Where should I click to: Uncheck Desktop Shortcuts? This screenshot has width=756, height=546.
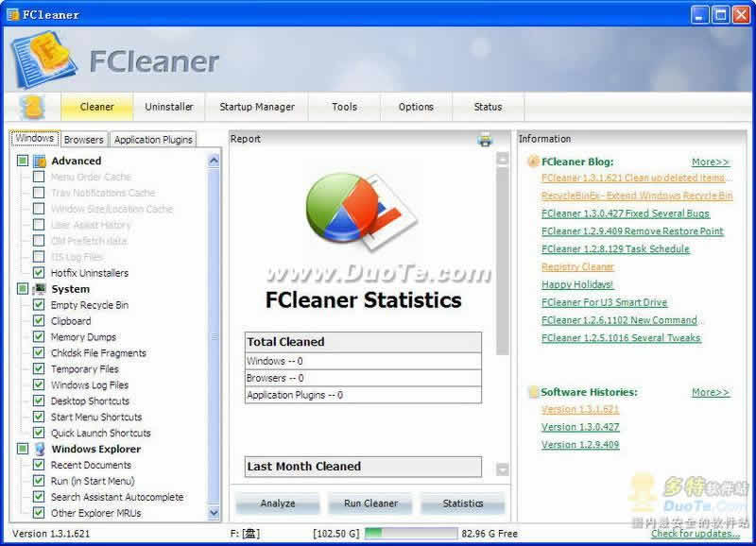point(39,401)
